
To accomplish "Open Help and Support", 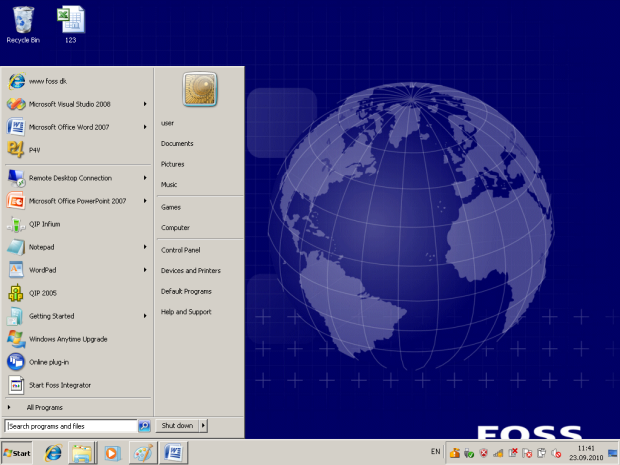I will pyautogui.click(x=186, y=312).
